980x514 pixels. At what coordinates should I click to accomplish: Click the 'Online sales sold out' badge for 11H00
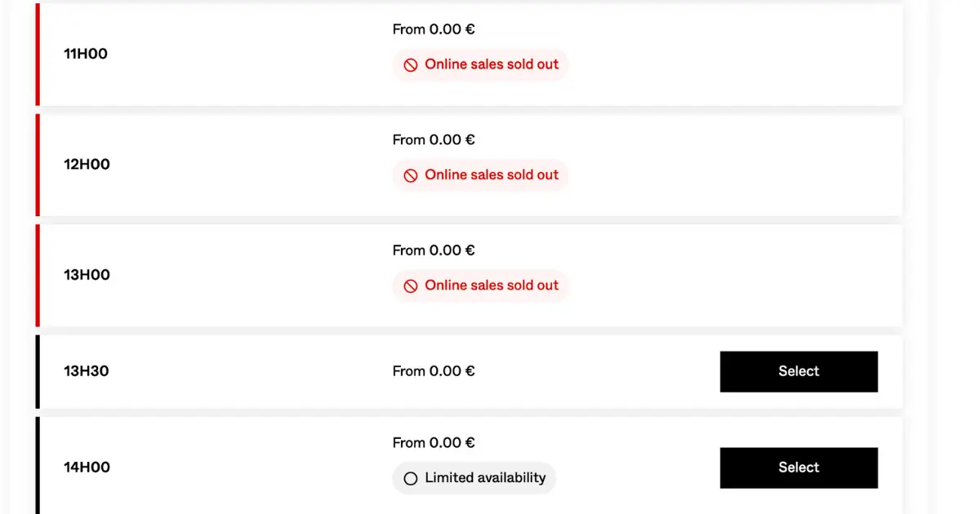coord(480,64)
